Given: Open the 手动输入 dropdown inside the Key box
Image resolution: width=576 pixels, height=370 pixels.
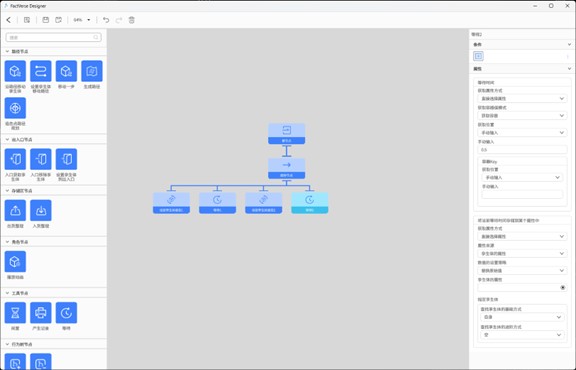Looking at the screenshot, I should pos(522,177).
